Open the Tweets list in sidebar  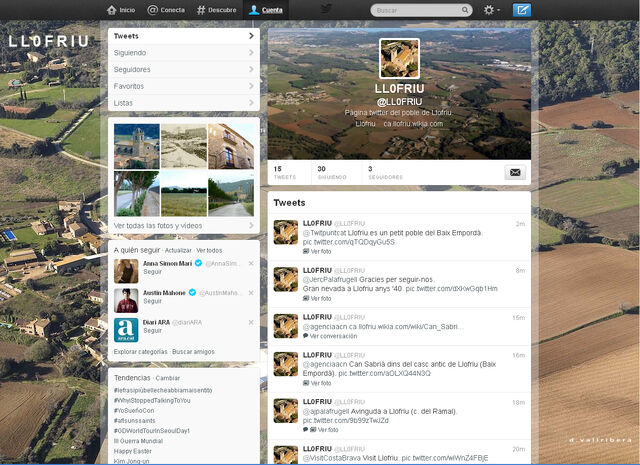[184, 36]
